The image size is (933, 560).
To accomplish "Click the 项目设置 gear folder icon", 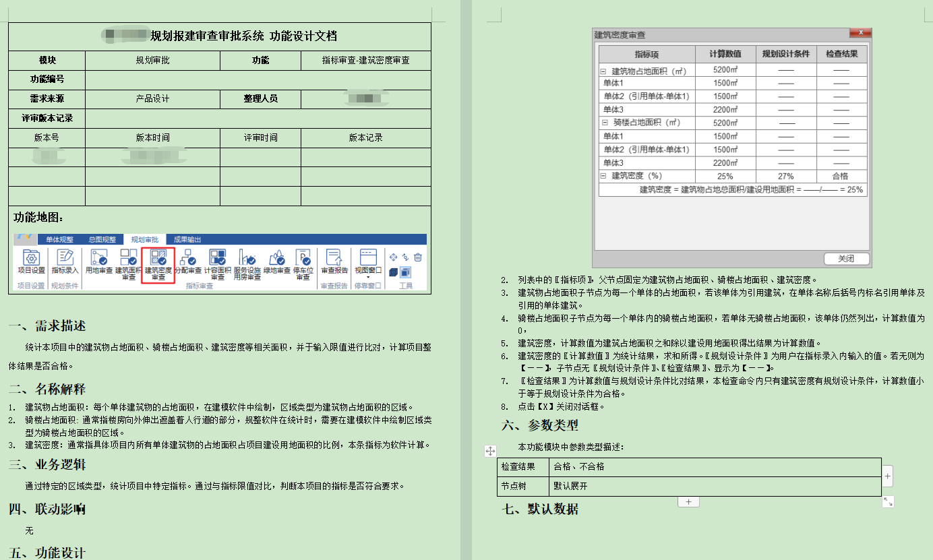I will coord(31,257).
